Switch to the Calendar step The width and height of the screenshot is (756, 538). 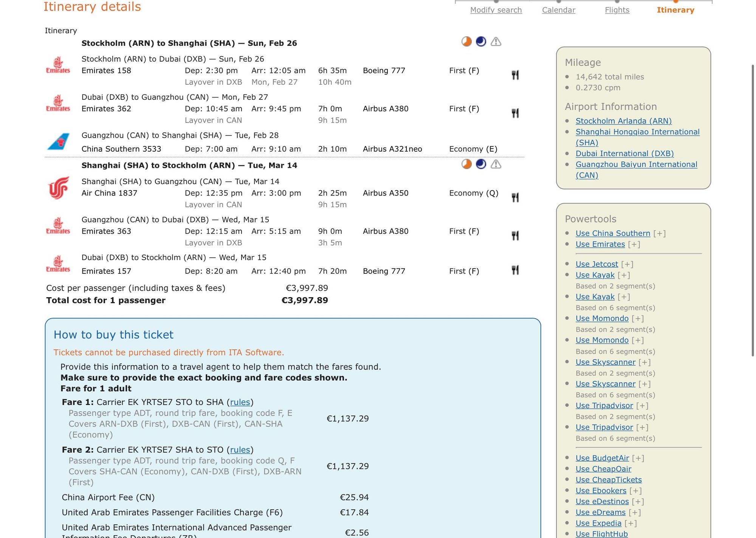pos(559,10)
